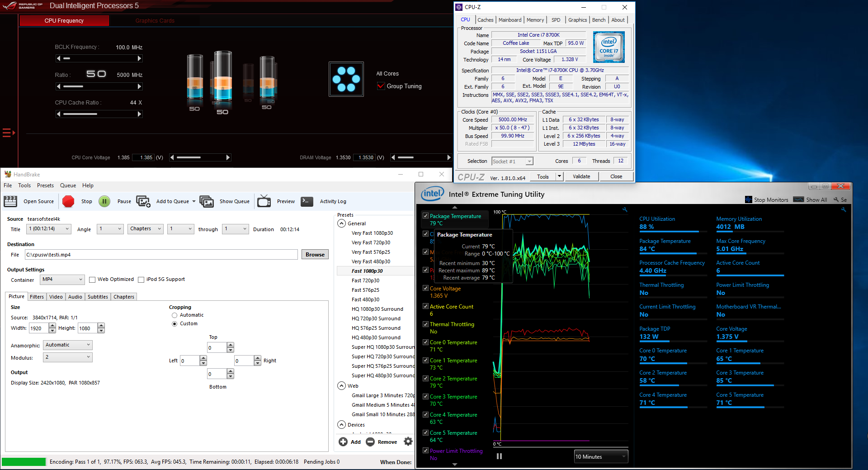Click the Intel logo in Extreme Tuning Utility
This screenshot has height=470, width=868.
click(432, 194)
